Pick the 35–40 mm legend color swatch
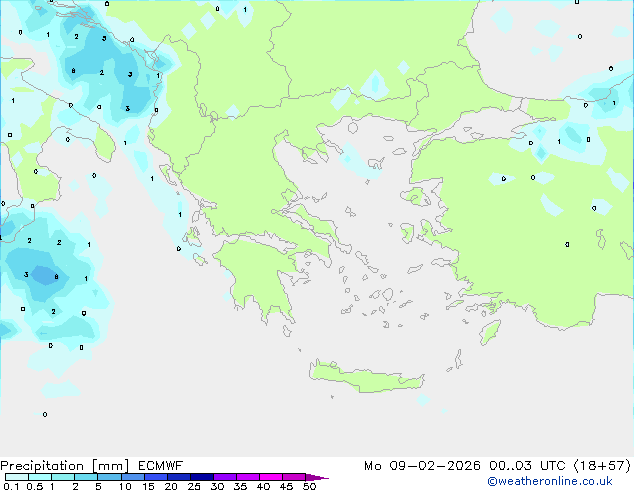This screenshot has height=490, width=634. coord(247,477)
